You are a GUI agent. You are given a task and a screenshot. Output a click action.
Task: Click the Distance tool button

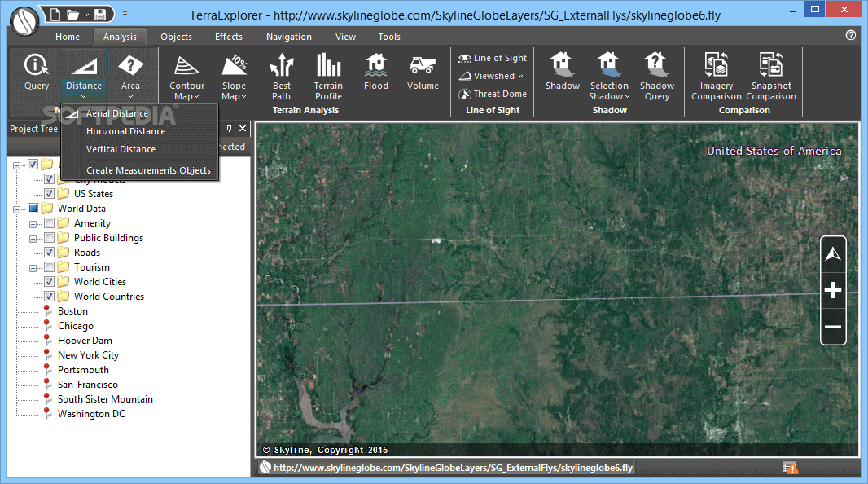[x=84, y=76]
